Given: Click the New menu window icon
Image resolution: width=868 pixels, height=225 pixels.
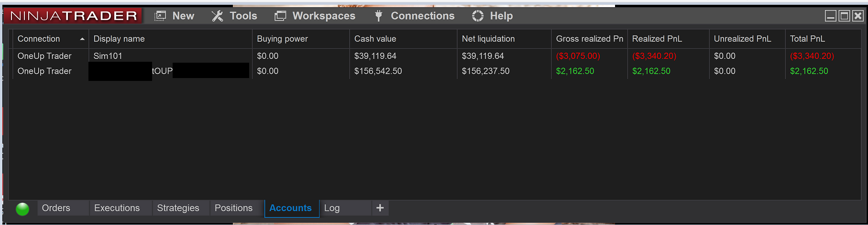Looking at the screenshot, I should 160,16.
